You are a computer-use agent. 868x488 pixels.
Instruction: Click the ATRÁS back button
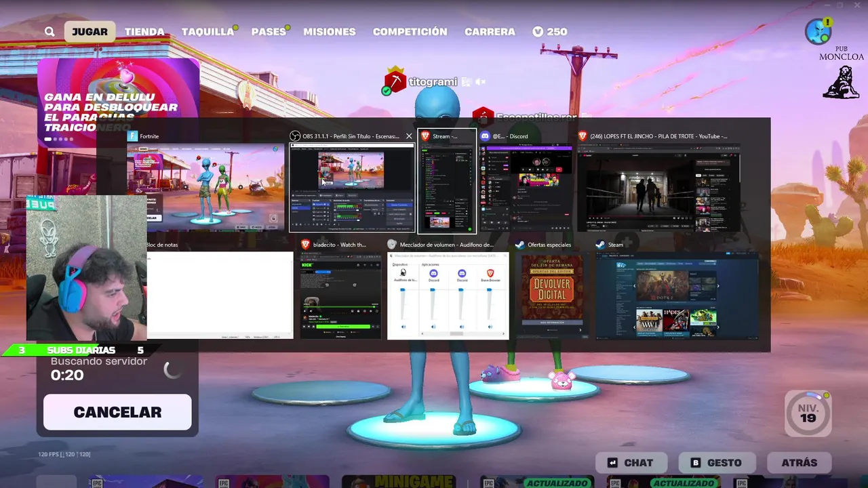[x=800, y=463]
